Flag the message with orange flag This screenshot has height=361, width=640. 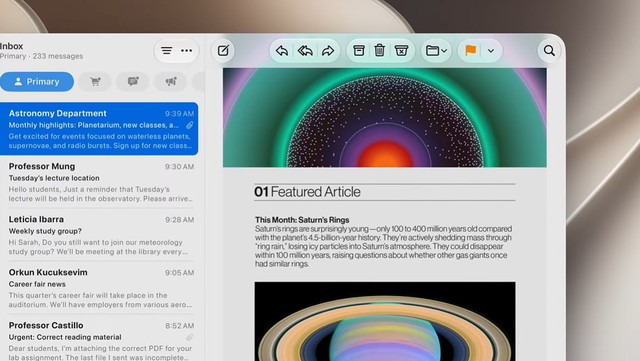(x=471, y=51)
